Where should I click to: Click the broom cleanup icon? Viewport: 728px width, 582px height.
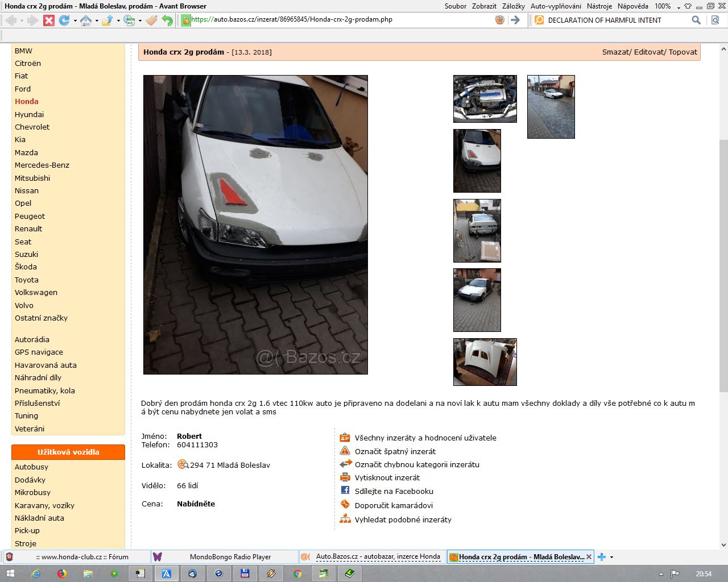pos(151,20)
